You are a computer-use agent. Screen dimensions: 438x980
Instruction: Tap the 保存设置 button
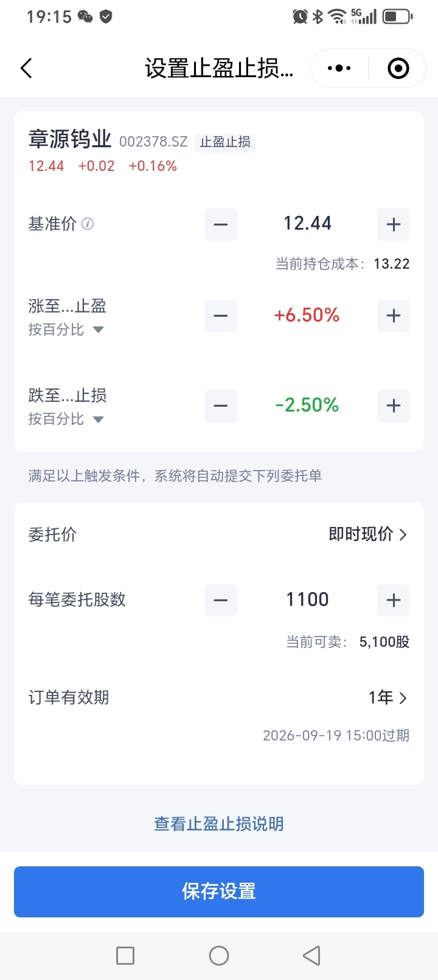tap(219, 891)
